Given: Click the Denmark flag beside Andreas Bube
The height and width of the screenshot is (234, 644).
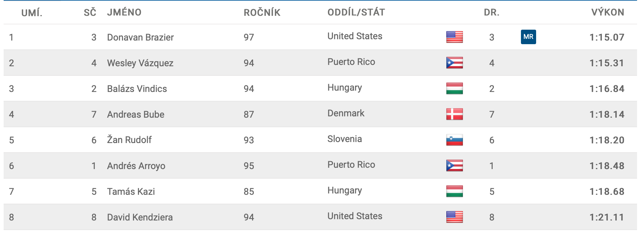Looking at the screenshot, I should 454,114.
